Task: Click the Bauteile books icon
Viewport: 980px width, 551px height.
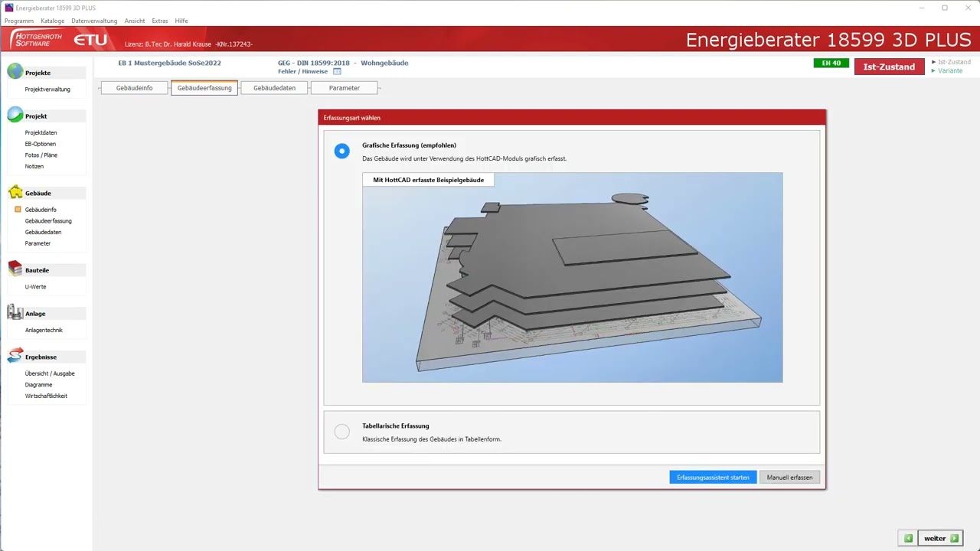Action: click(x=15, y=269)
